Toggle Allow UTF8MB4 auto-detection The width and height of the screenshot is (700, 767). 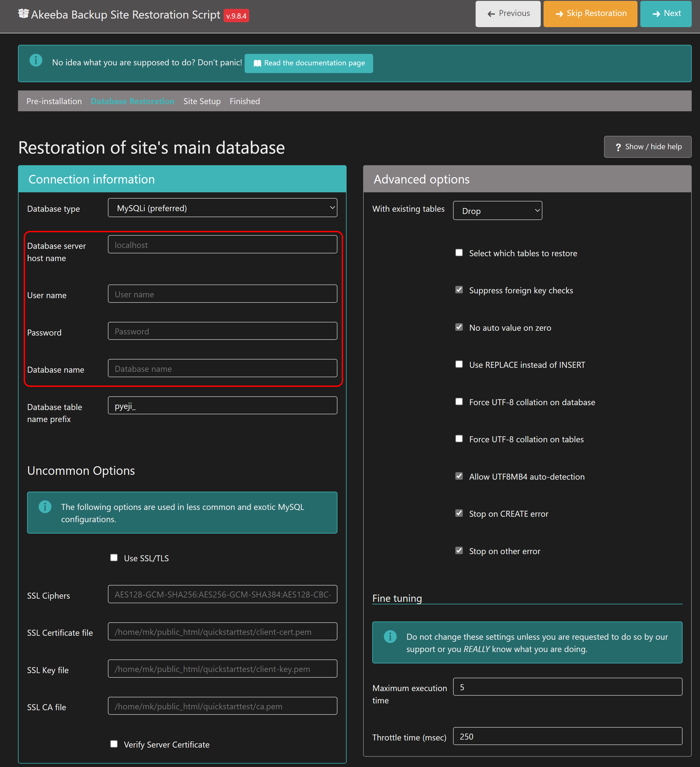click(x=459, y=476)
